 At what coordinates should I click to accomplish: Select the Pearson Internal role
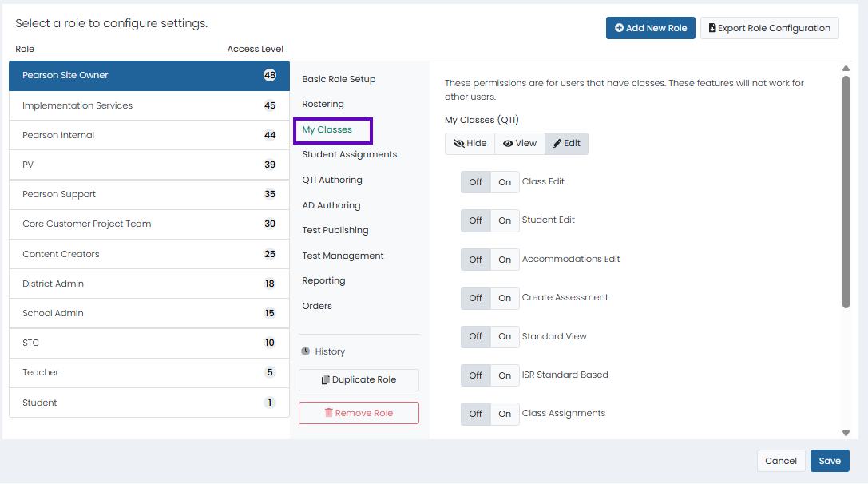point(149,135)
